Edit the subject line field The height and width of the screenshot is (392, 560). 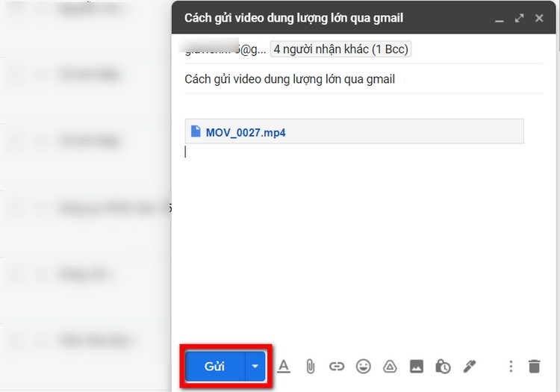(364, 79)
